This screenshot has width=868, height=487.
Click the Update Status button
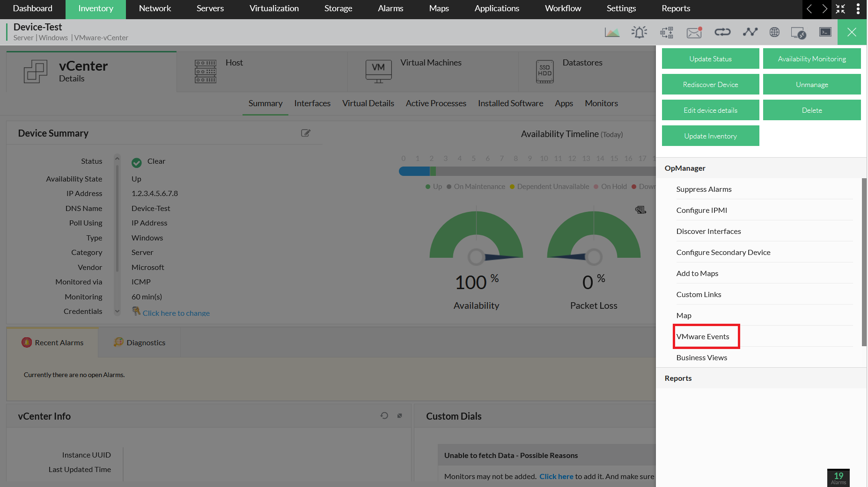coord(711,59)
